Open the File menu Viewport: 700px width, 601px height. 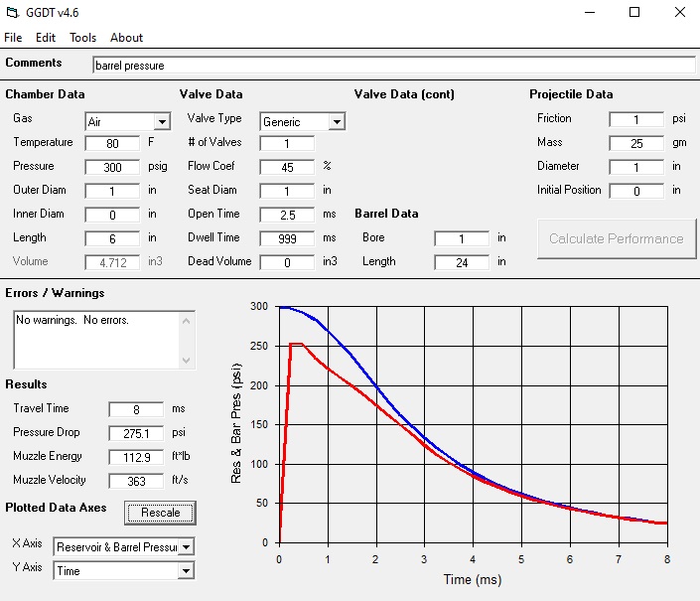coord(13,38)
